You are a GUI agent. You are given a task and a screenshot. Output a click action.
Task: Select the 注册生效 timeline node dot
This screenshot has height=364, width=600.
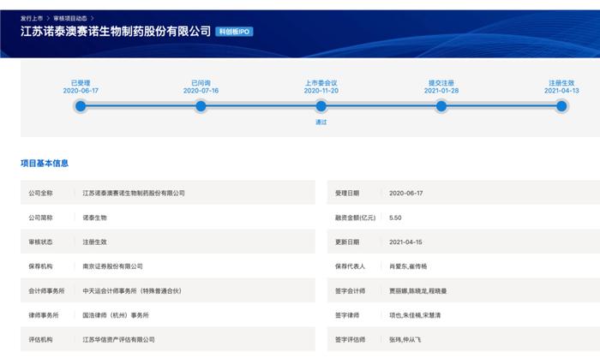click(561, 106)
